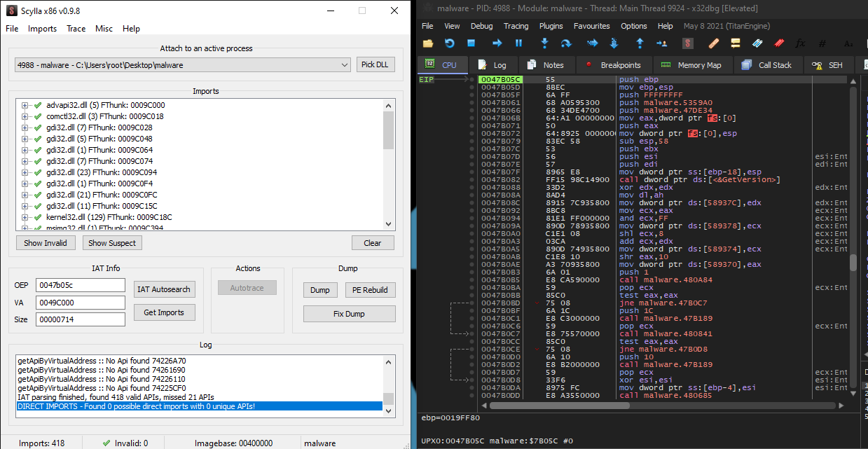Expand gdi32.dll node with FThunk 0009C028

[x=25, y=127]
